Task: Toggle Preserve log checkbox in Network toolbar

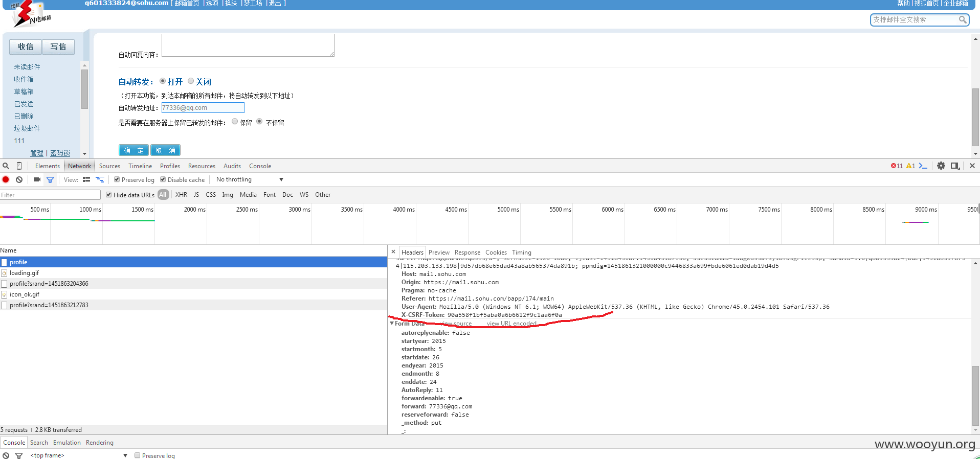Action: [x=117, y=179]
